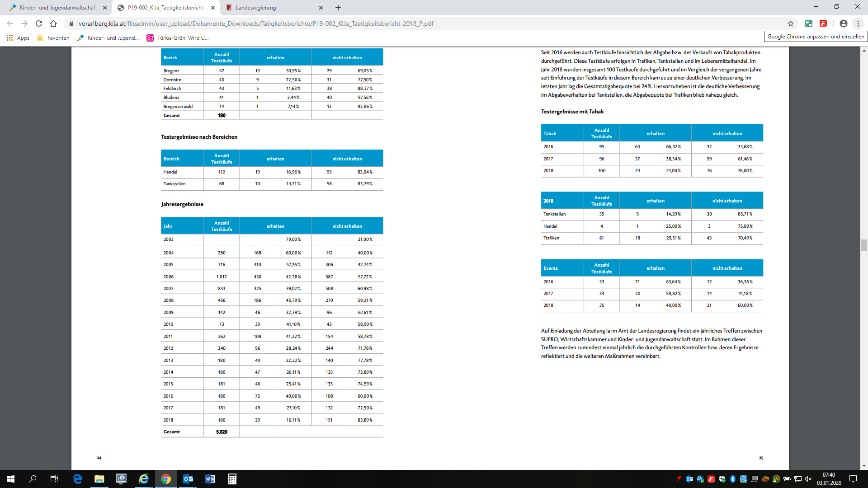Open a new browser tab
This screenshot has height=488, width=868.
pos(338,8)
